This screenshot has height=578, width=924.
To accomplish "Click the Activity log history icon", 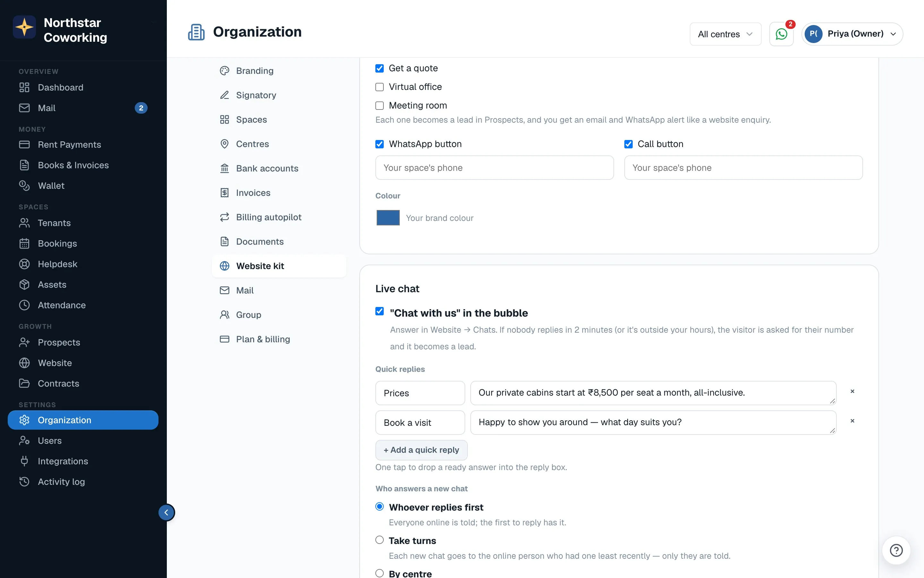I will (x=24, y=482).
